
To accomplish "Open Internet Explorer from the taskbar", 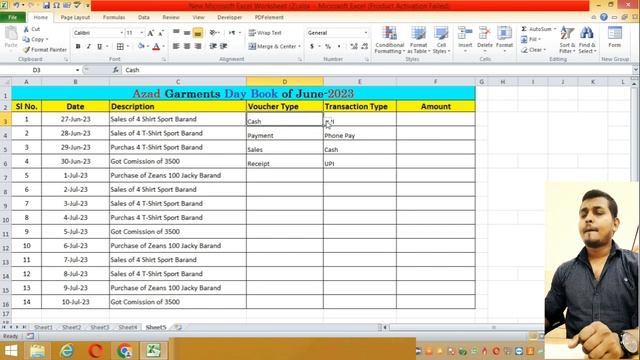I will tap(67, 351).
